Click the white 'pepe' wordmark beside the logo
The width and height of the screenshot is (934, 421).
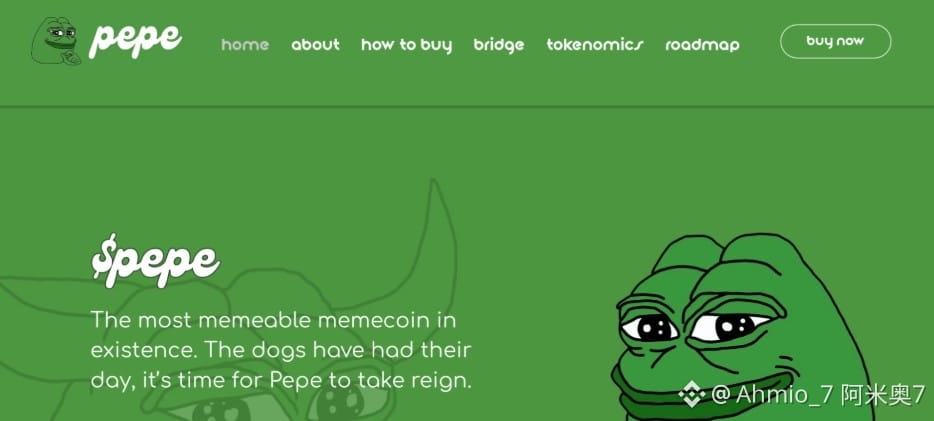coord(135,40)
